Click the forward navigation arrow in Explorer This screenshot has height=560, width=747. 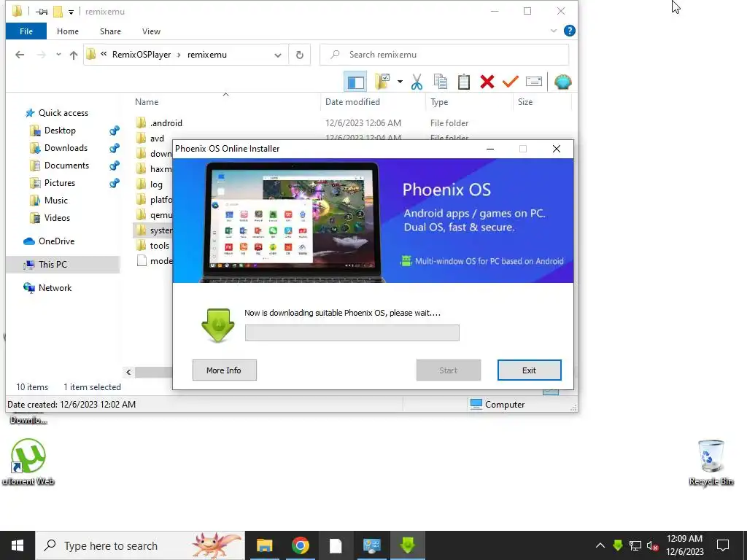tap(42, 55)
